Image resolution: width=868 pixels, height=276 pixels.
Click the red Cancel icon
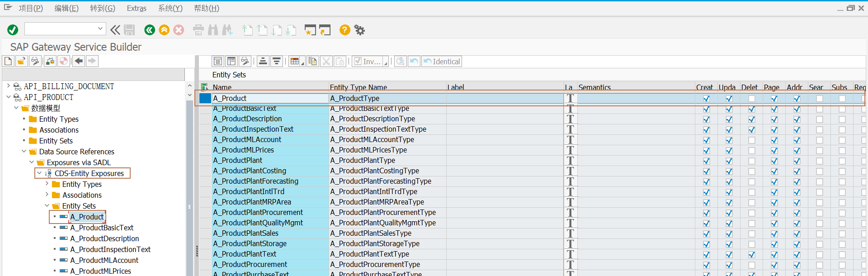(x=179, y=30)
